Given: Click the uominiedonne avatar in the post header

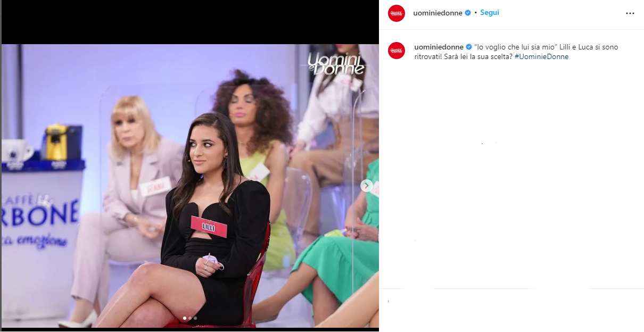Looking at the screenshot, I should click(x=397, y=13).
